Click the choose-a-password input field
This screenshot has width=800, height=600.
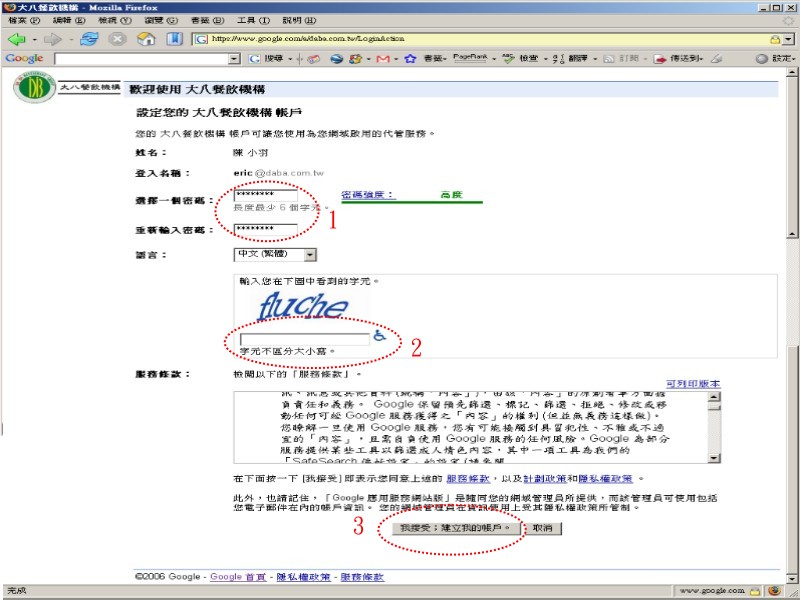(266, 195)
